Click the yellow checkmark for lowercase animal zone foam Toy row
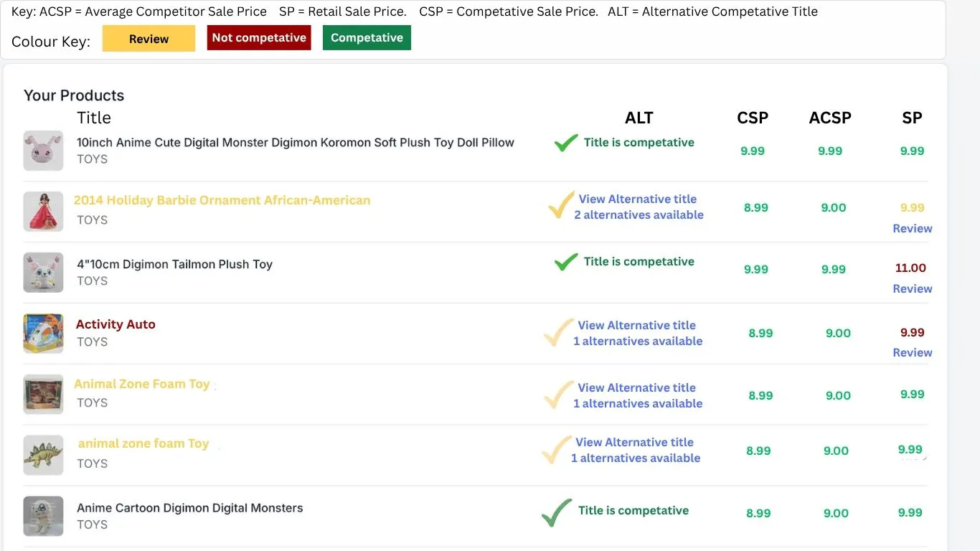980x551 pixels. tap(557, 450)
